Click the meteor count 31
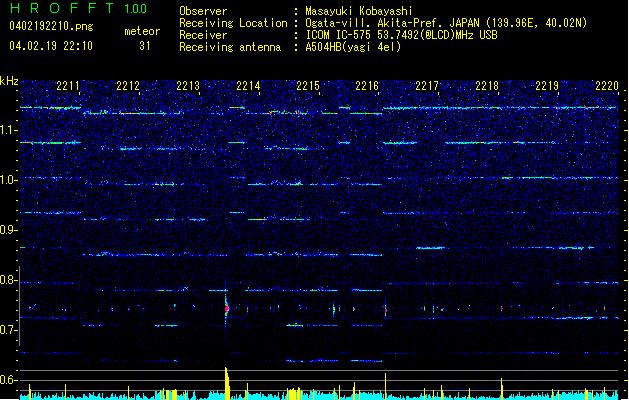Image resolution: width=629 pixels, height=400 pixels. [x=145, y=46]
